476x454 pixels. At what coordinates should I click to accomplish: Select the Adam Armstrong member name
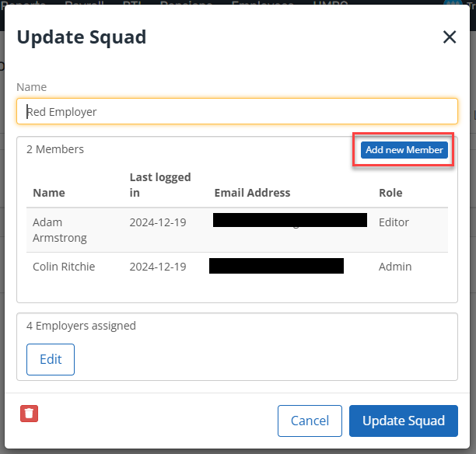(60, 230)
